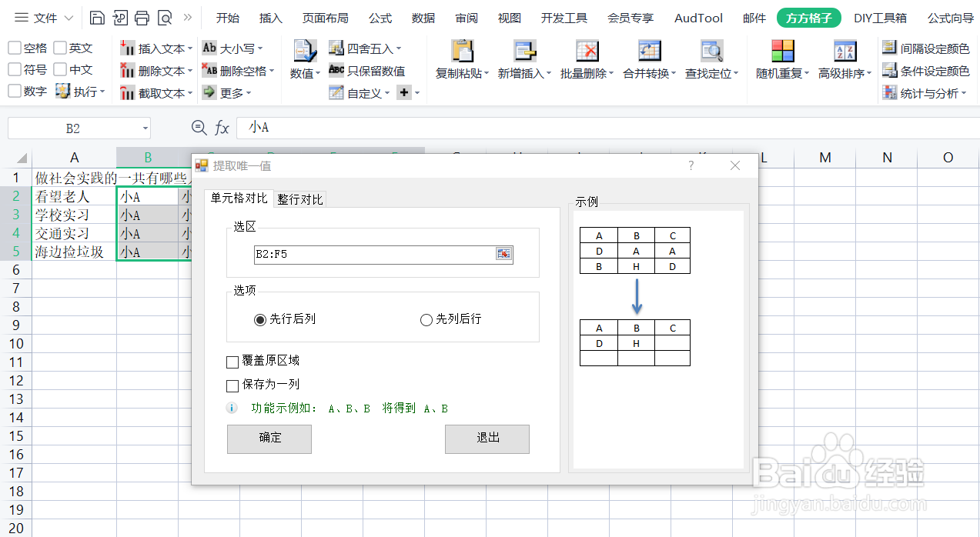Click the 查找定位 magnifier icon
Image resolution: width=980 pixels, height=537 pixels.
712,52
